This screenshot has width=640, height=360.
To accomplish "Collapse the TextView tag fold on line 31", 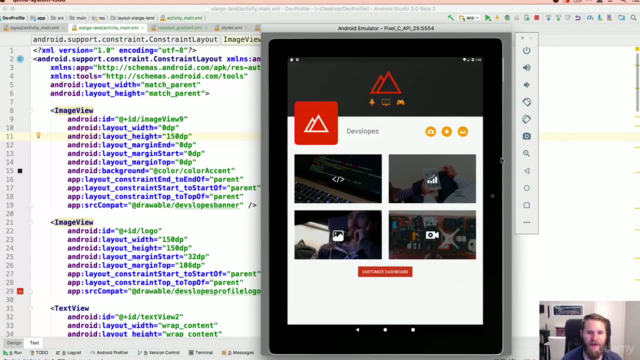I will [30, 309].
